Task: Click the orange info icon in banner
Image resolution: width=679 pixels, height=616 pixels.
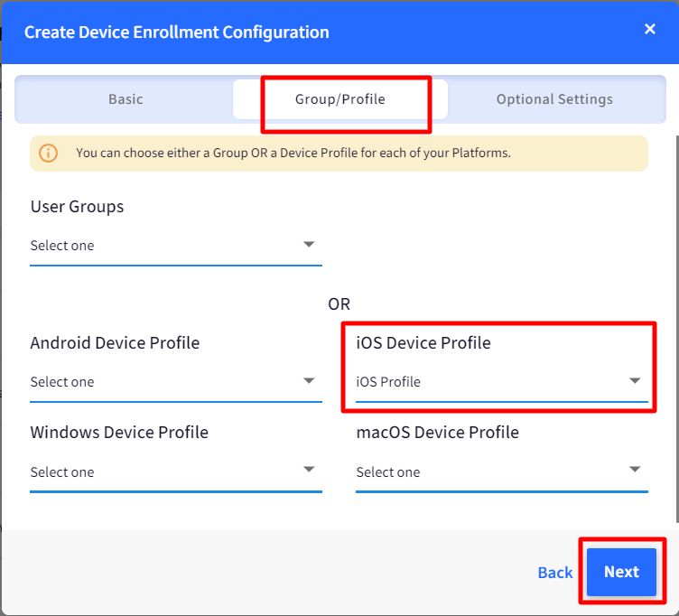Action: [48, 154]
